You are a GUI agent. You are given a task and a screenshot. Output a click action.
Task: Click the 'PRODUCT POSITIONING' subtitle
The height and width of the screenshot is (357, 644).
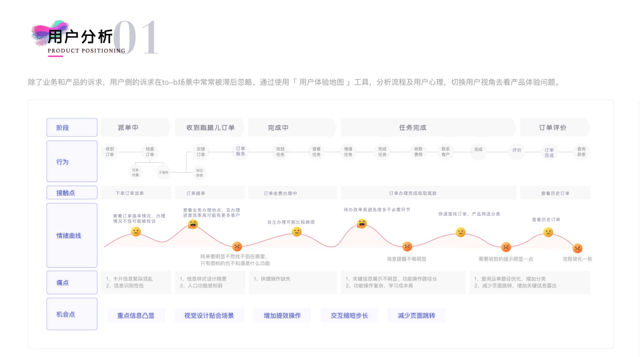86,51
